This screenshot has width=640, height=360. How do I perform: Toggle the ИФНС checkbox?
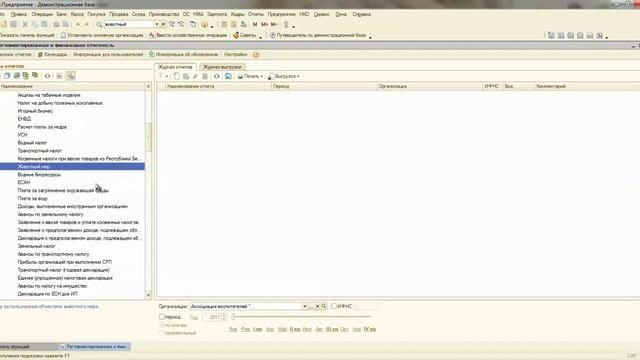coord(334,306)
